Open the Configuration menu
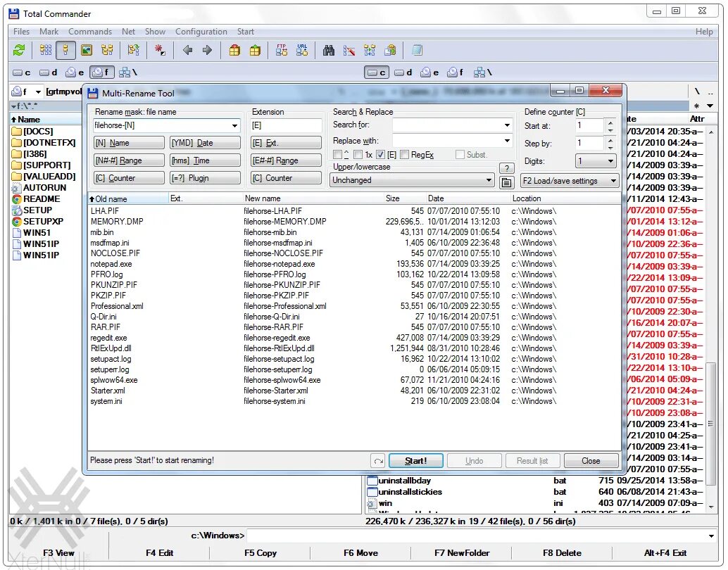The width and height of the screenshot is (728, 570). pyautogui.click(x=201, y=32)
